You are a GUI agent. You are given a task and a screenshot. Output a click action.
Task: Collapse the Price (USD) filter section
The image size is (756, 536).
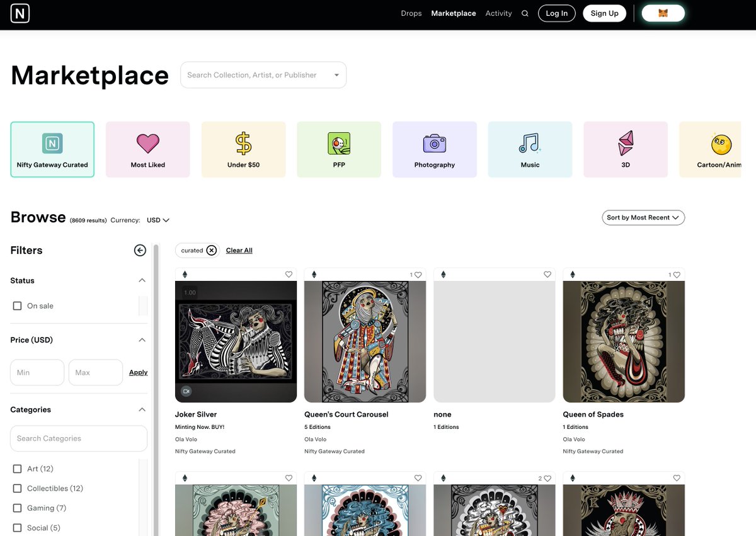pyautogui.click(x=142, y=339)
